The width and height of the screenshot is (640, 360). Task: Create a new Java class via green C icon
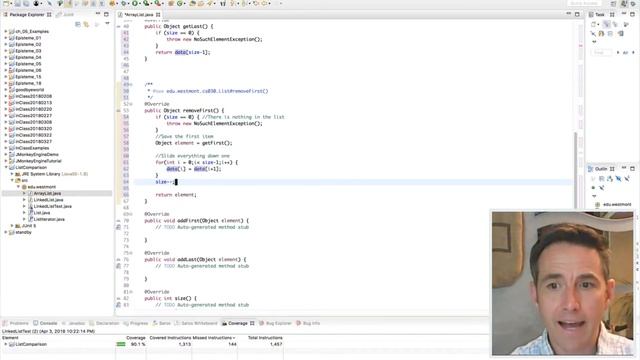180,4
